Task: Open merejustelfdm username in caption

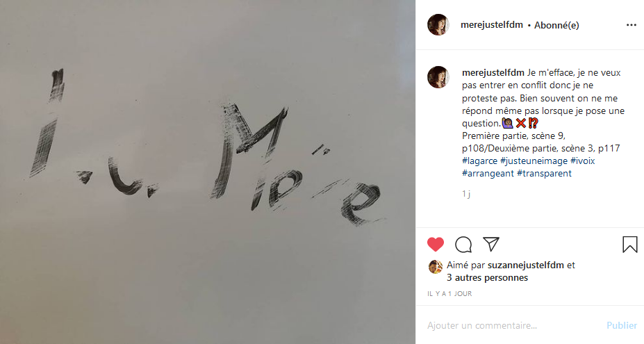Action: (493, 73)
